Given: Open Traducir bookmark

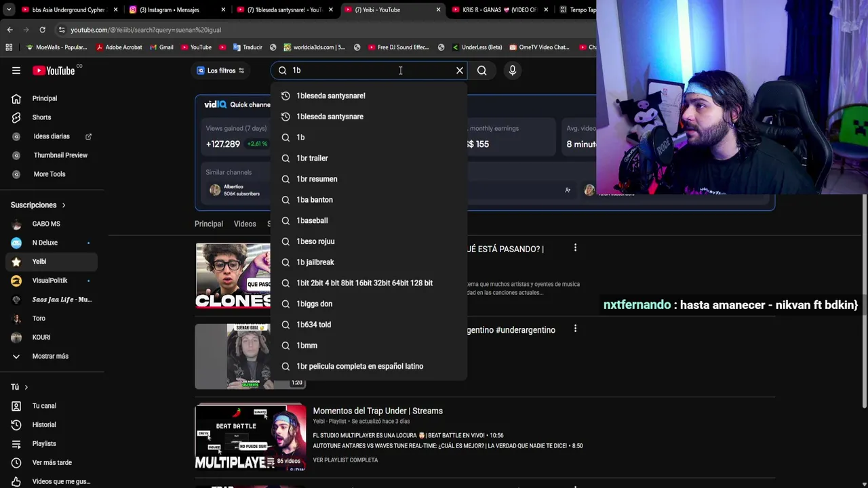Looking at the screenshot, I should 248,47.
